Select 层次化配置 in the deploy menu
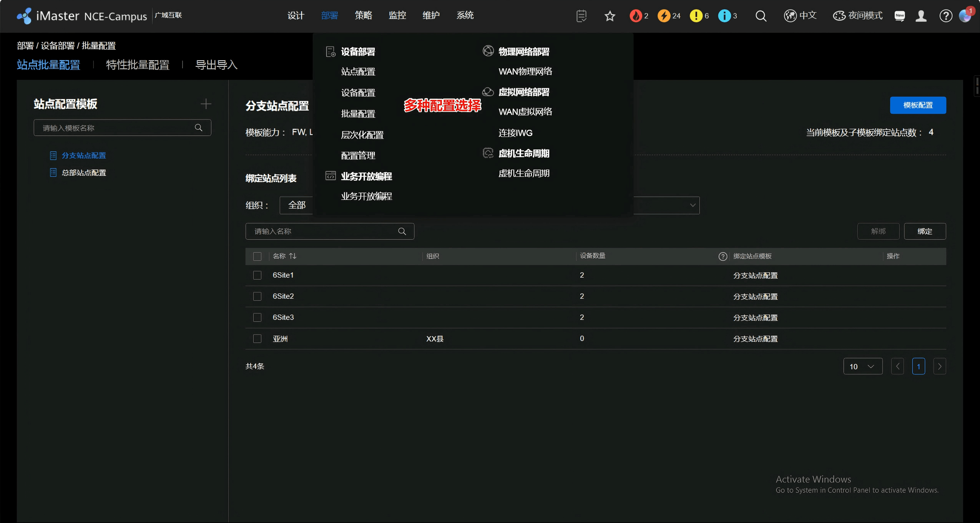 [362, 135]
